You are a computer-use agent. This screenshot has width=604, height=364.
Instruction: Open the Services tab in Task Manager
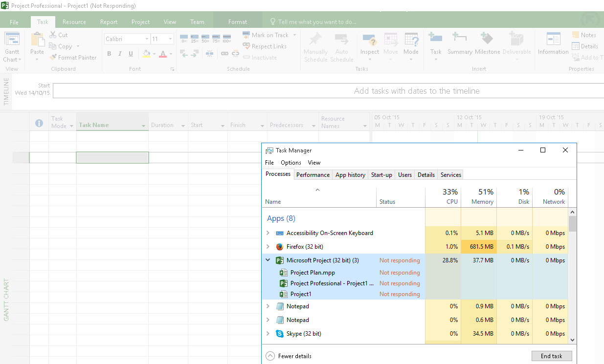(450, 174)
